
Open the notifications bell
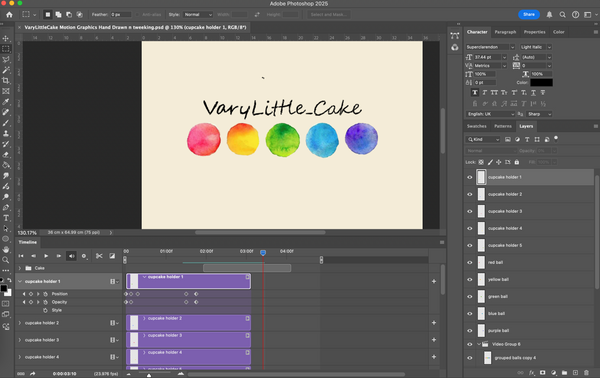[549, 15]
